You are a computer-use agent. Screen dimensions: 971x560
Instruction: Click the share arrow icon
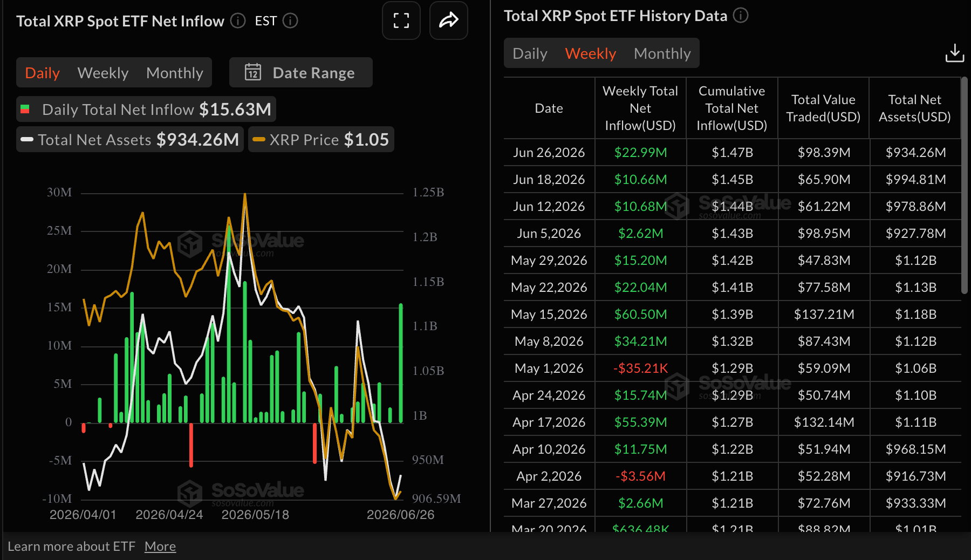coord(448,21)
